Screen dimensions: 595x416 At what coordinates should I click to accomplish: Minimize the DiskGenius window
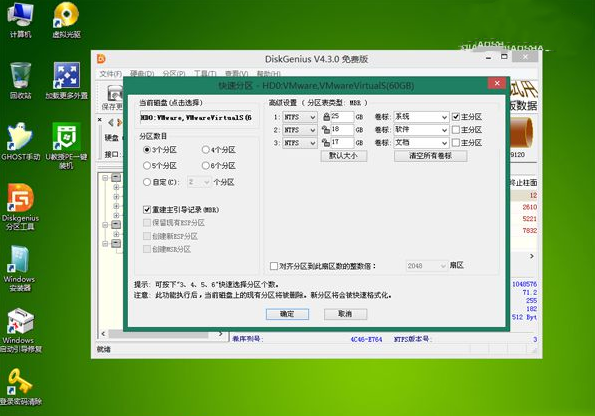488,57
